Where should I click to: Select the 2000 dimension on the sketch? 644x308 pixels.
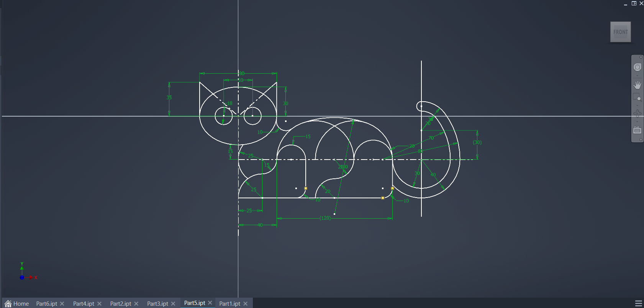click(x=343, y=166)
